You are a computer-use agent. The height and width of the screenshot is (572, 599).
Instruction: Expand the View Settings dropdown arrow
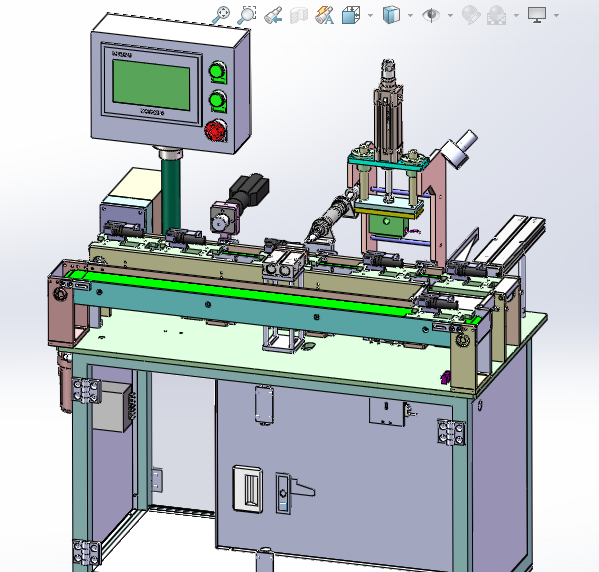pos(556,16)
